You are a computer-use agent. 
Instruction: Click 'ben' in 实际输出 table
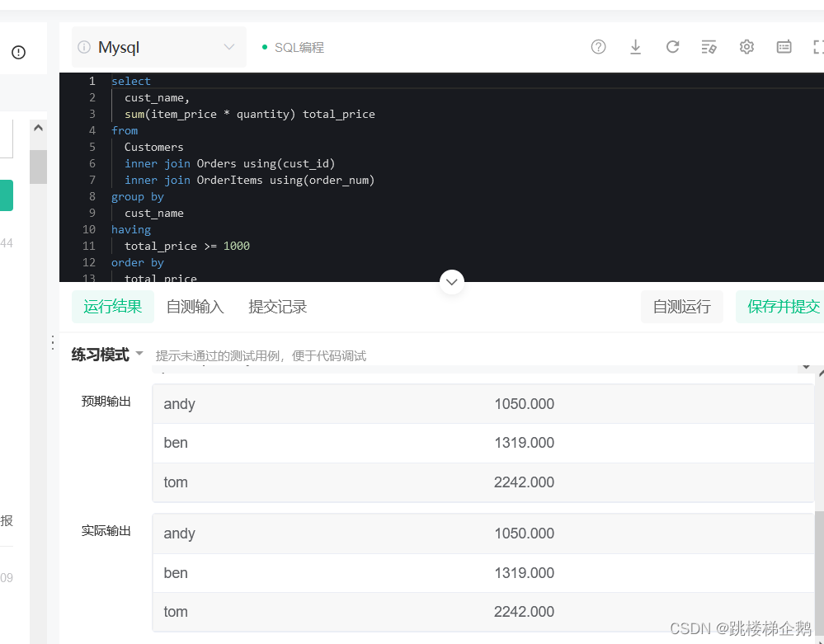[x=176, y=573]
